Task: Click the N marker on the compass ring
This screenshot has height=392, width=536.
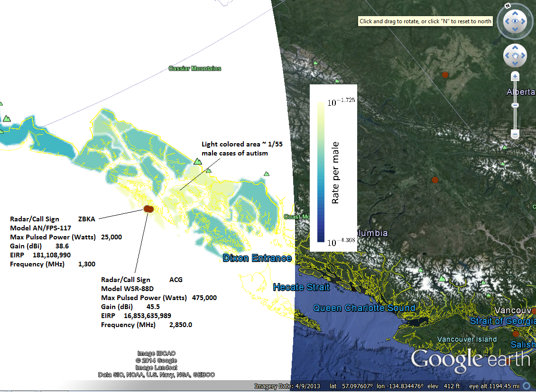Action: click(x=507, y=6)
